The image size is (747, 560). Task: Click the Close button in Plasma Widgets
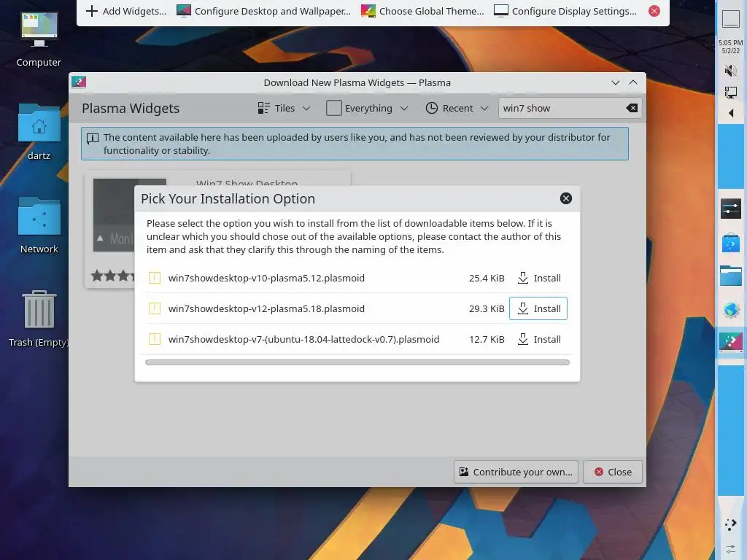[x=613, y=472]
